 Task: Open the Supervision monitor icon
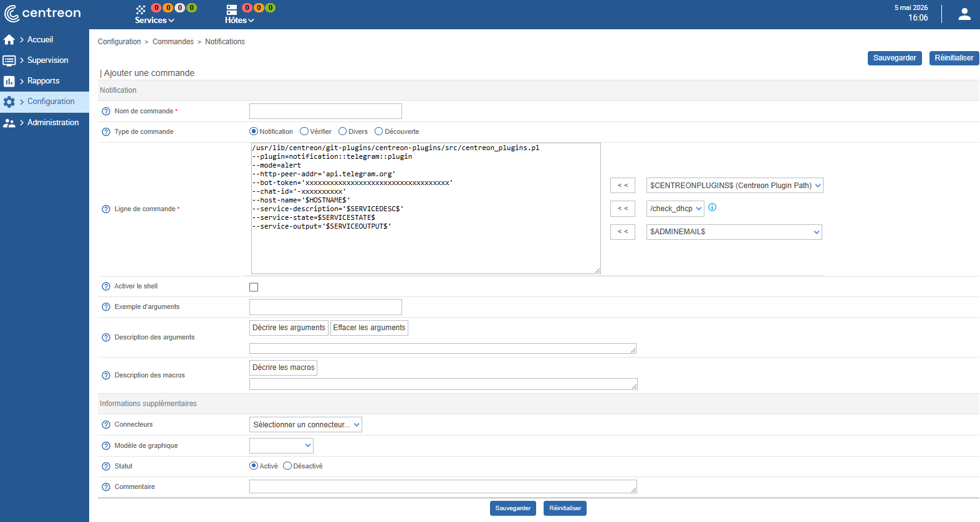9,60
